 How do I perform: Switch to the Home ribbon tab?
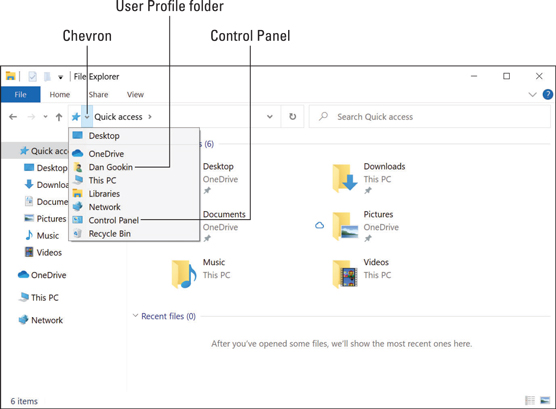pyautogui.click(x=60, y=94)
